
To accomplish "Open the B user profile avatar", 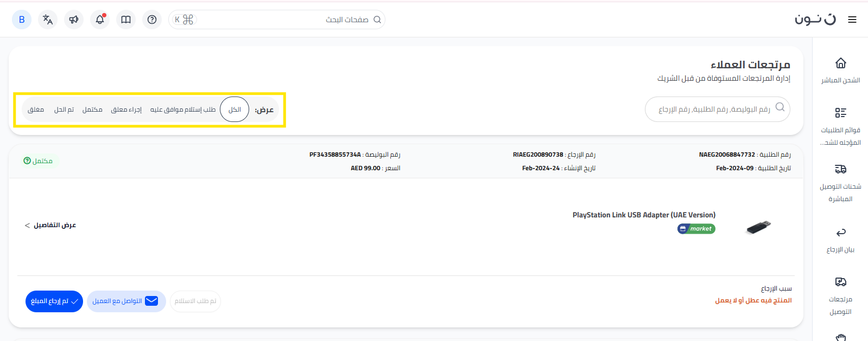I will 22,20.
